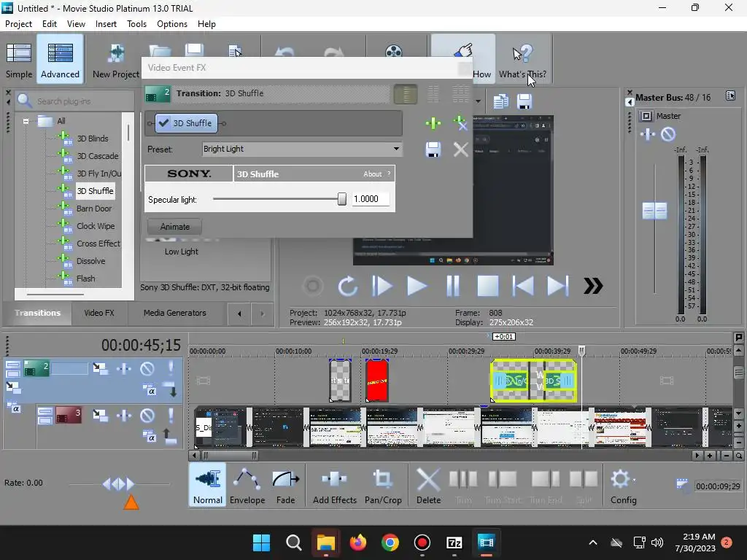Go to the start of project
This screenshot has width=747, height=560.
coord(523,286)
